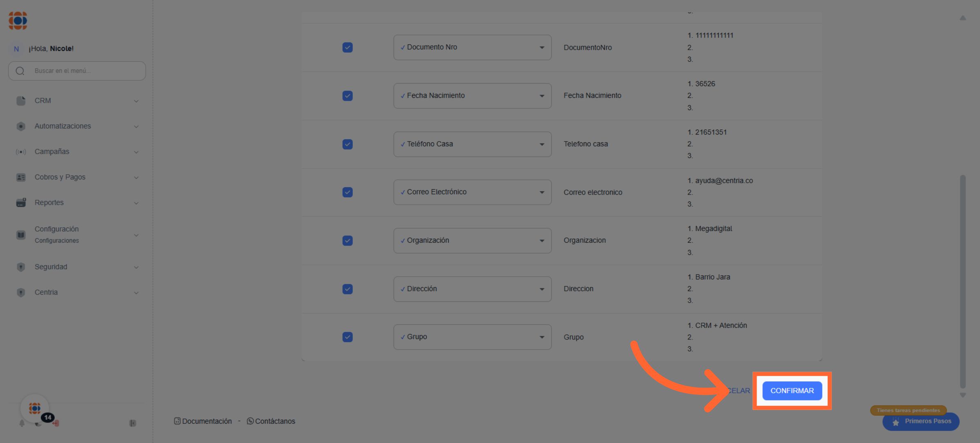The image size is (980, 443).
Task: Click the Buscar en el menú field
Action: tap(82, 71)
